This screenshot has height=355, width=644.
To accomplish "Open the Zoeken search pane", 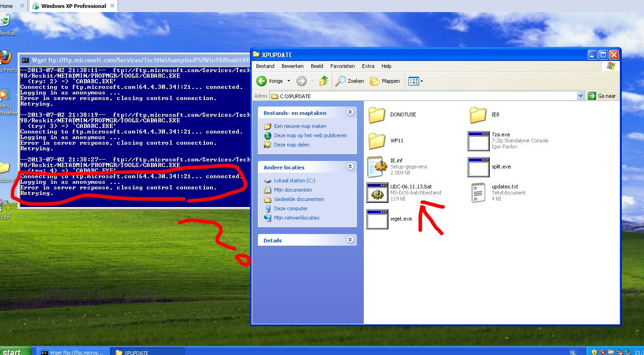I will point(350,81).
